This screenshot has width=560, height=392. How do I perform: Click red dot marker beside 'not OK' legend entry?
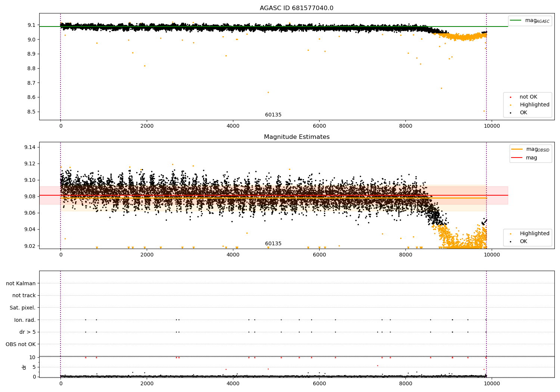pos(510,97)
